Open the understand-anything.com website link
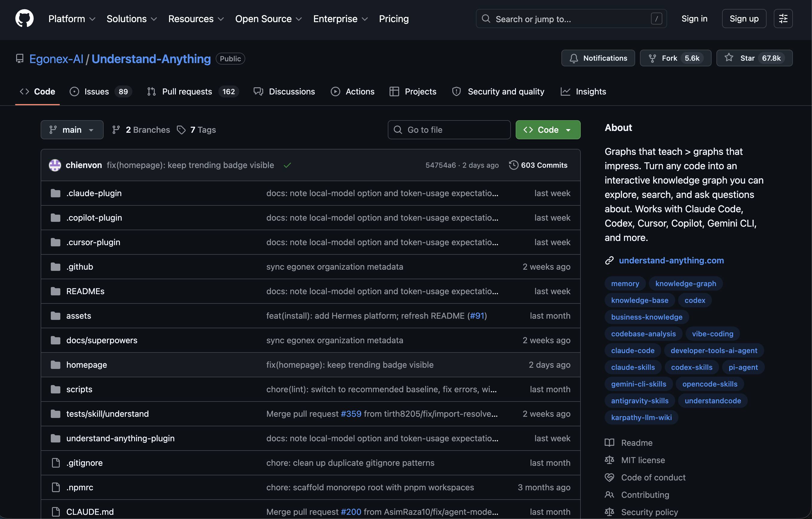The image size is (812, 519). point(671,260)
